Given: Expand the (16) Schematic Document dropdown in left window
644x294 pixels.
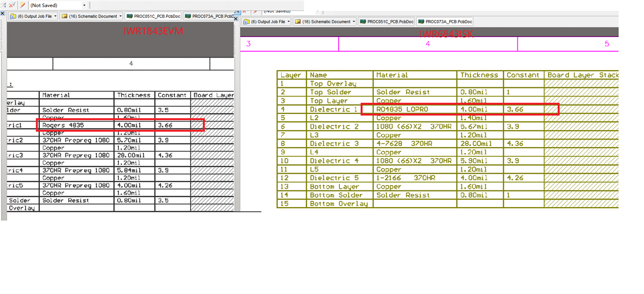Looking at the screenshot, I should 120,16.
